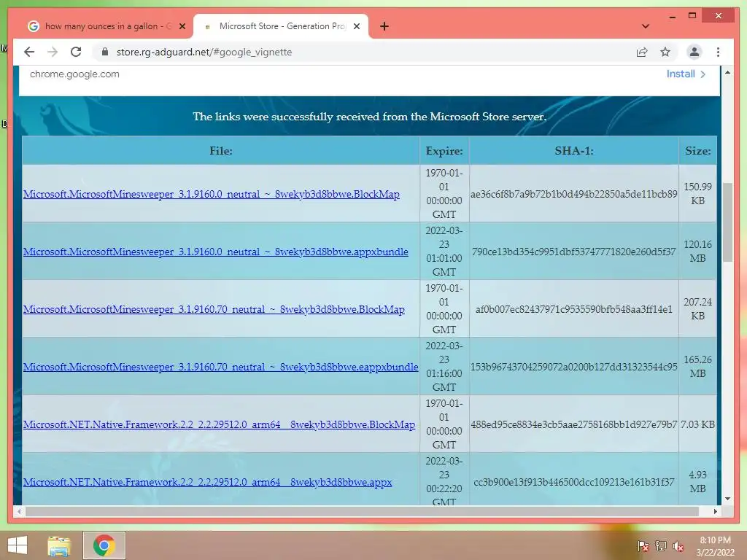Select SHA-1 hash starting with ae36c6f8

coord(573,194)
